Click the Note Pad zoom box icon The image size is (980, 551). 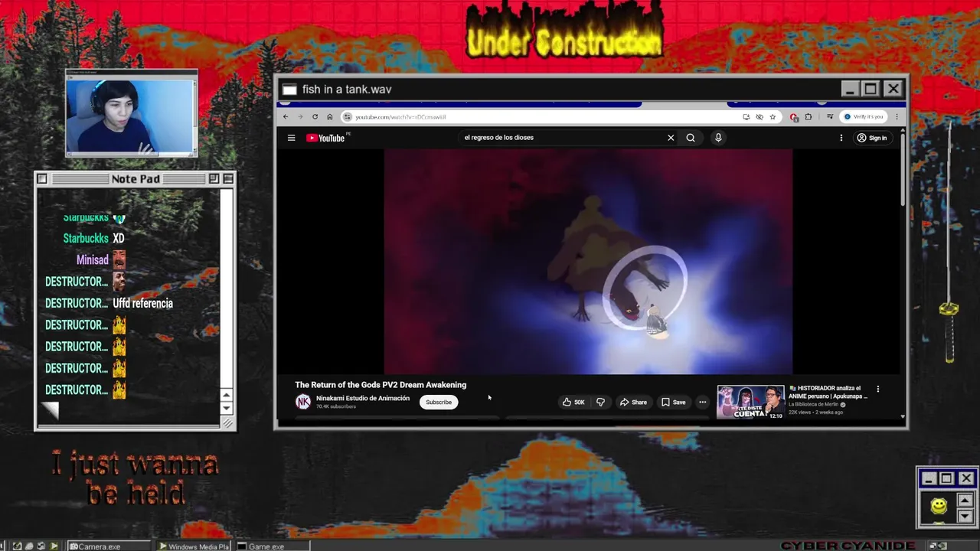(x=214, y=179)
